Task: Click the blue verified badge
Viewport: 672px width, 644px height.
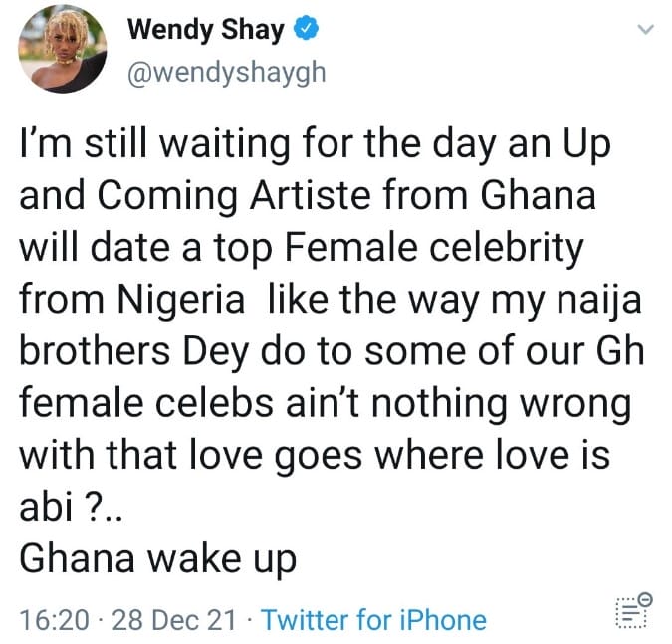Action: point(306,31)
